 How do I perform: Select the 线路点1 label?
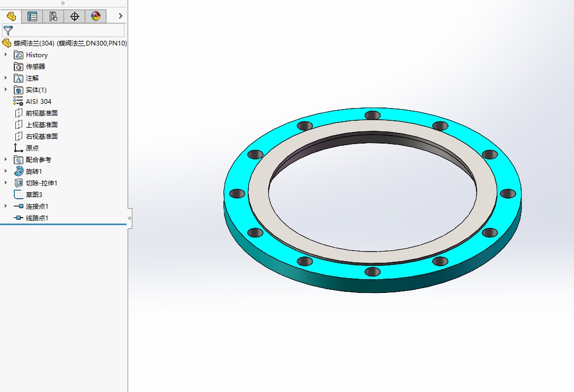tap(37, 218)
